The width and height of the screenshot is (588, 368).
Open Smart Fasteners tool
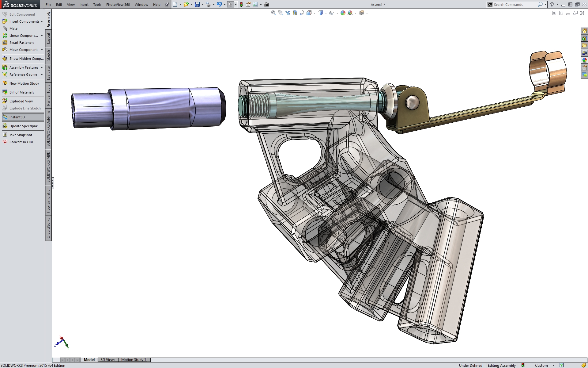(x=21, y=43)
